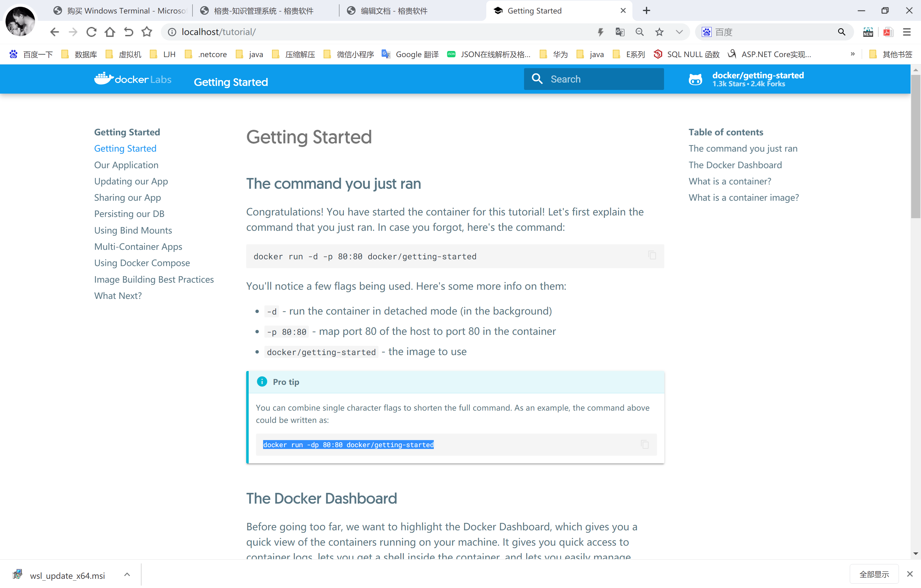Click the lightning speed mode icon
Image resolution: width=921 pixels, height=588 pixels.
(600, 32)
